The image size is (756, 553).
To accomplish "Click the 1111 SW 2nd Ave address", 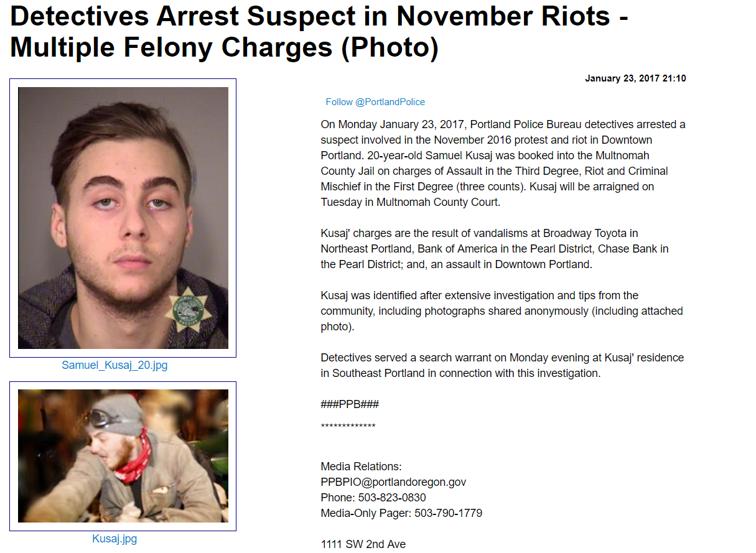I will [x=363, y=544].
